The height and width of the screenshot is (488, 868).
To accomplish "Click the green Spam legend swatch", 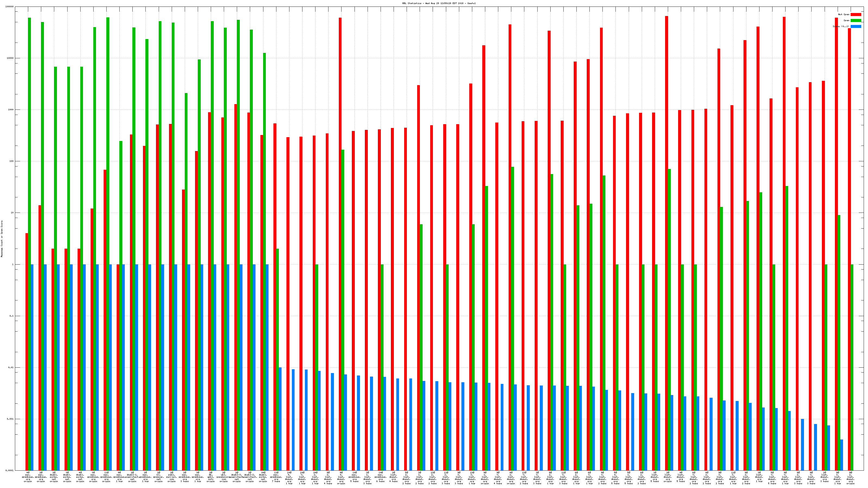I will pos(856,21).
